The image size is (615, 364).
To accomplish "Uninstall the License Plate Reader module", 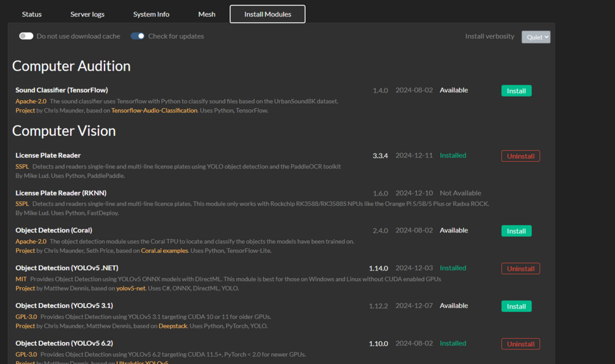I will click(x=520, y=156).
